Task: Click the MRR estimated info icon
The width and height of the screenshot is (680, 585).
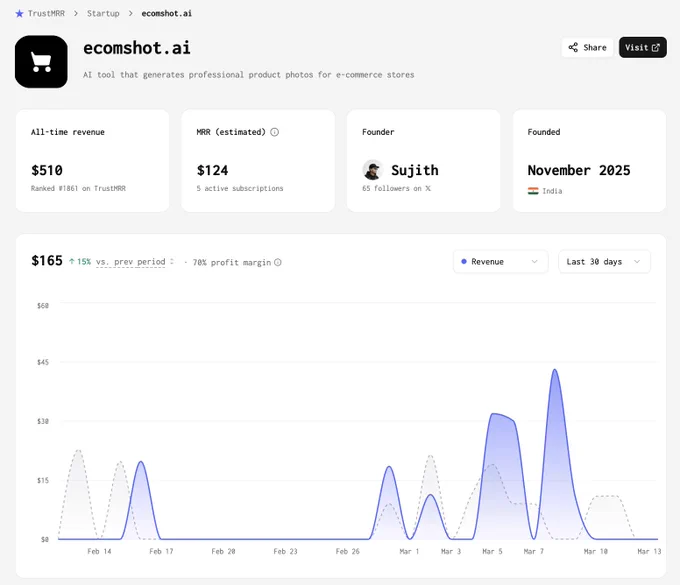Action: tap(275, 132)
